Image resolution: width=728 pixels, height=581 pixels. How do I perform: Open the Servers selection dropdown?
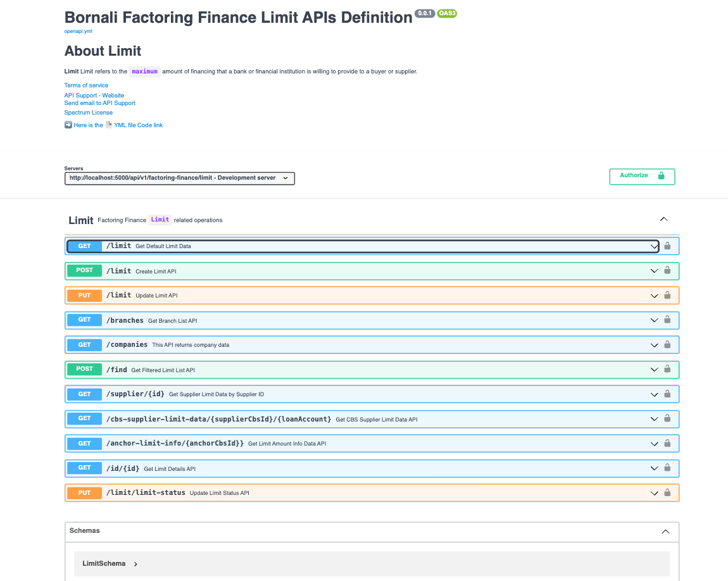click(x=179, y=178)
